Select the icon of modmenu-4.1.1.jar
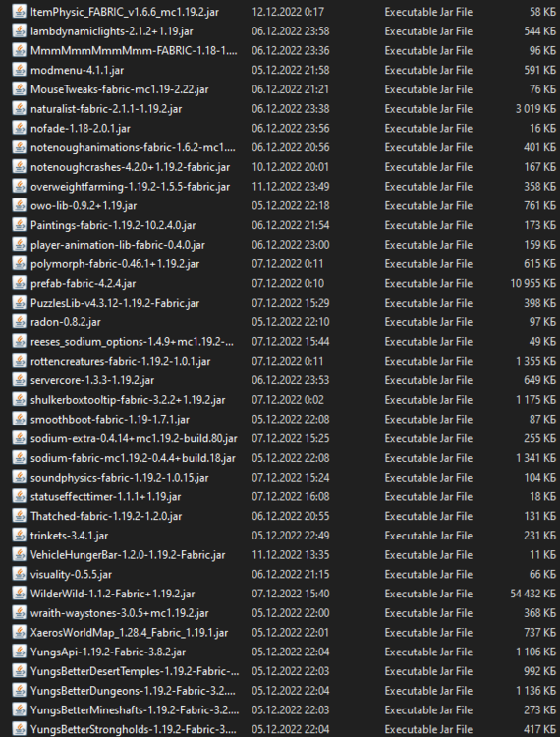The height and width of the screenshot is (737, 560). (19, 70)
